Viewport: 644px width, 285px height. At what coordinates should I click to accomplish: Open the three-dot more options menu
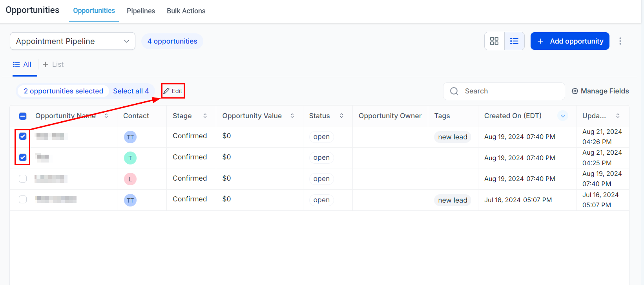click(620, 41)
